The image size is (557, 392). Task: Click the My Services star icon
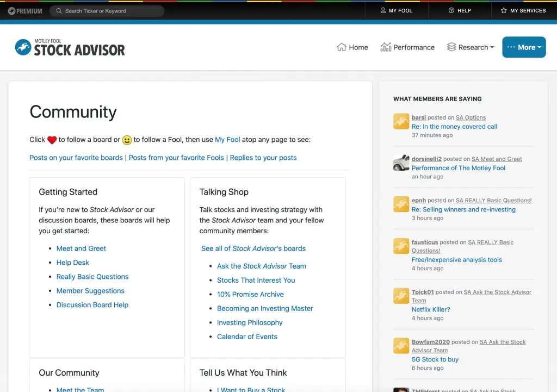click(504, 11)
